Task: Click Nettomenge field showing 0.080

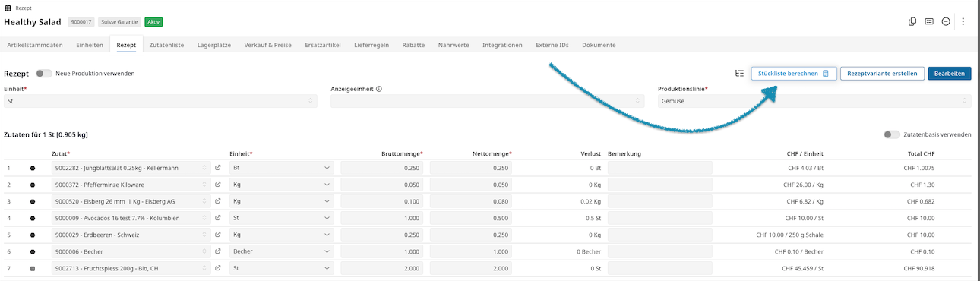Action: (471, 201)
